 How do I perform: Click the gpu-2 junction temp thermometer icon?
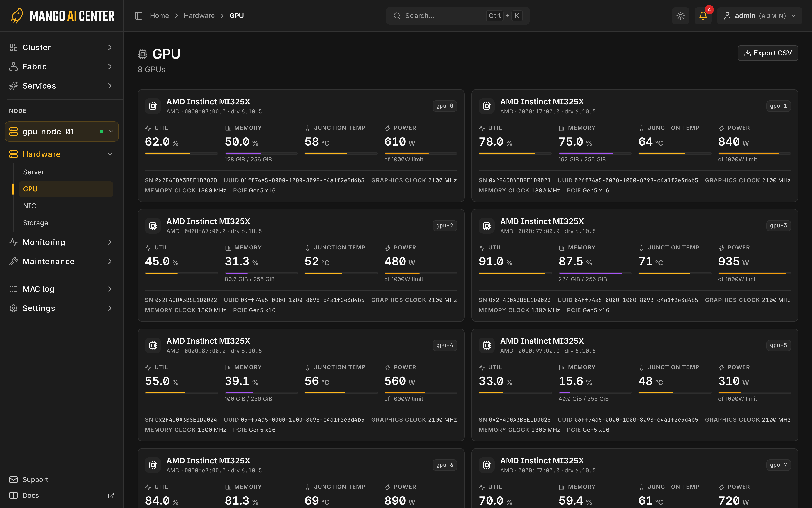(x=307, y=248)
